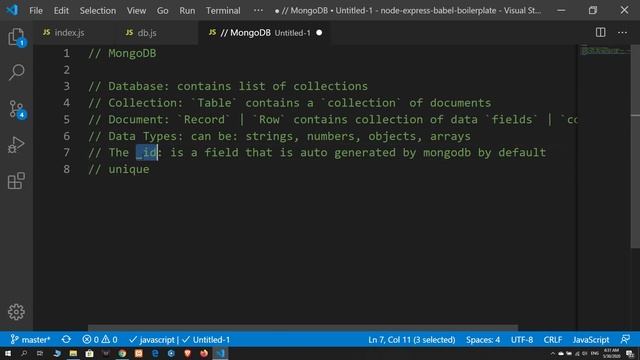The width and height of the screenshot is (640, 360).
Task: Click the Untitled-1 status bar item
Action: tap(206, 340)
